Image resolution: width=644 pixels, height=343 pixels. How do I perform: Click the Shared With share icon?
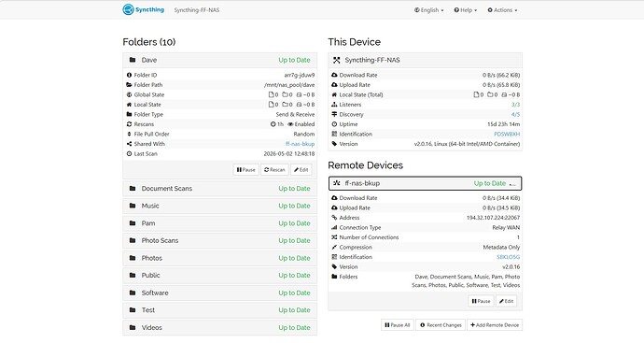click(x=129, y=144)
